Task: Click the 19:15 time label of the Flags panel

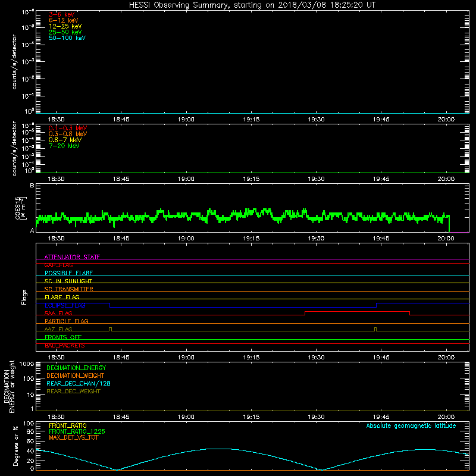Action: [251, 358]
